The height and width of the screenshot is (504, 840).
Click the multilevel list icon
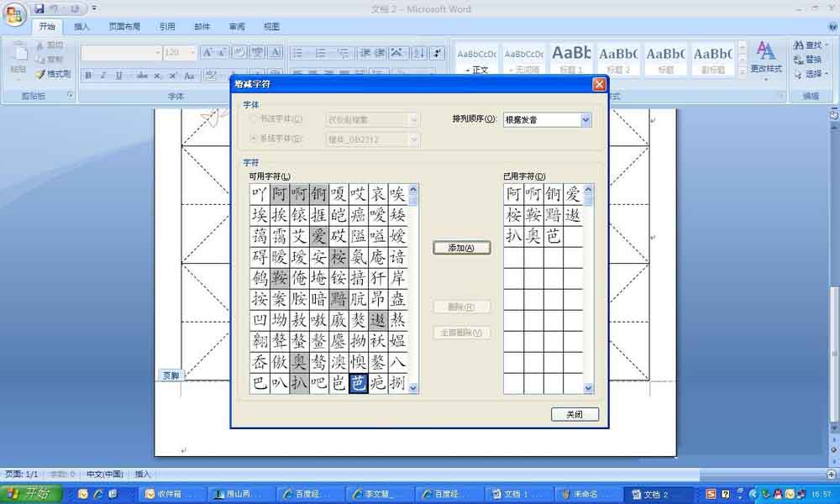tap(344, 52)
